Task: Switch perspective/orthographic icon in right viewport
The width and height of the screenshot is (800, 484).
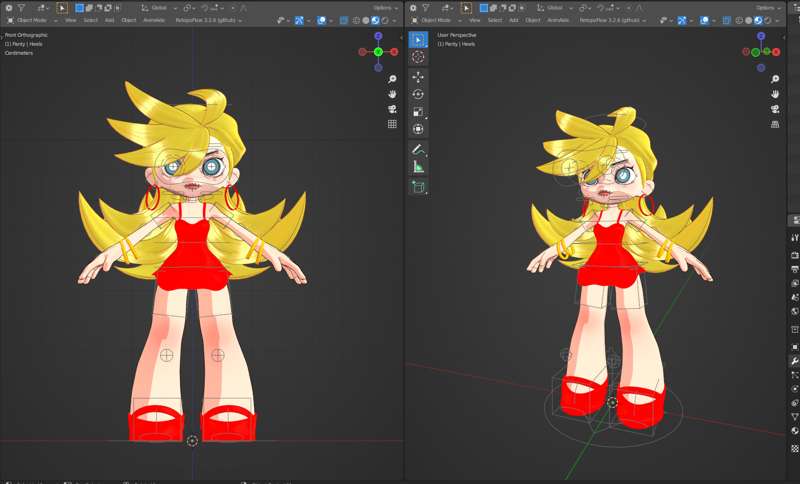Action: tap(775, 124)
